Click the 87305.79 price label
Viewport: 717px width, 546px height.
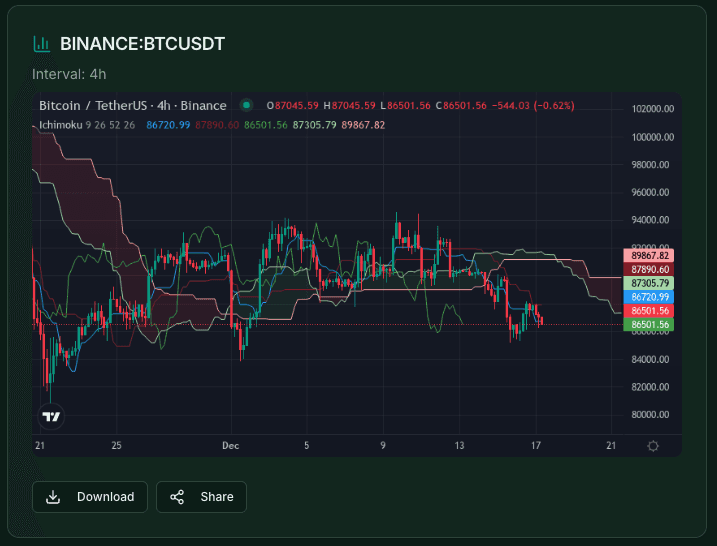[x=648, y=283]
